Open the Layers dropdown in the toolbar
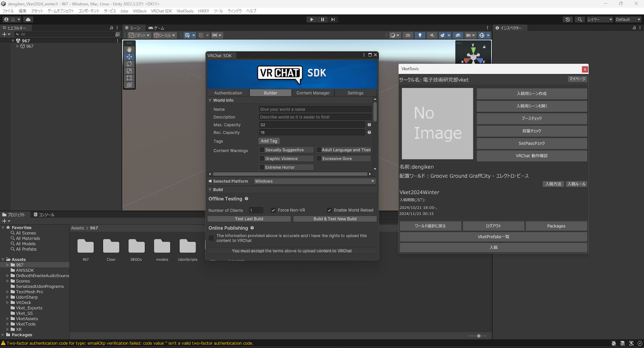This screenshot has height=348, width=644. click(x=599, y=19)
